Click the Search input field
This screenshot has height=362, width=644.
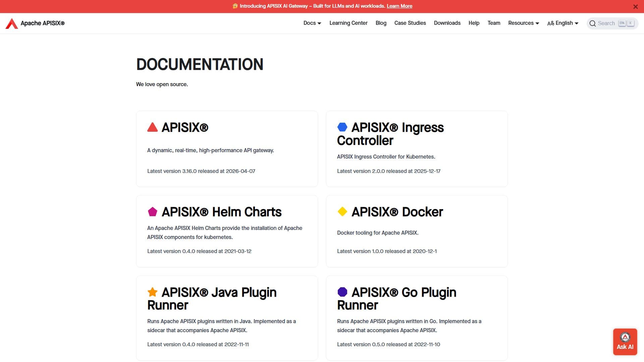pos(612,23)
